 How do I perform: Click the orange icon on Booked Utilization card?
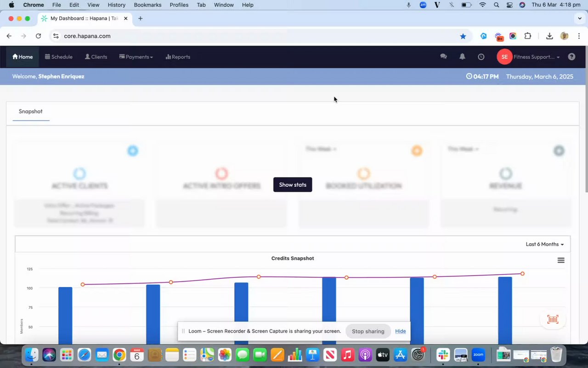[x=417, y=150]
